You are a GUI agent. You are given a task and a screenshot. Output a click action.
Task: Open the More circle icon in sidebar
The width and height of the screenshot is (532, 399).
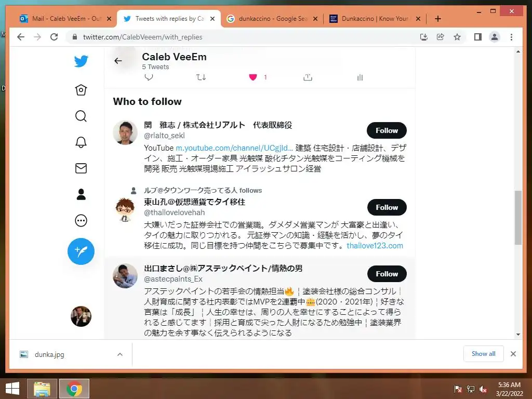pyautogui.click(x=81, y=220)
